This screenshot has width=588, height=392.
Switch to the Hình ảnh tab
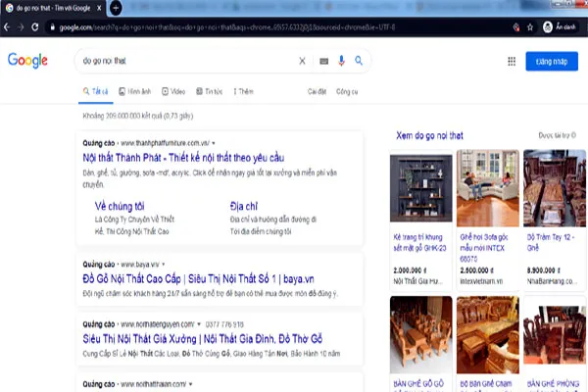point(134,91)
